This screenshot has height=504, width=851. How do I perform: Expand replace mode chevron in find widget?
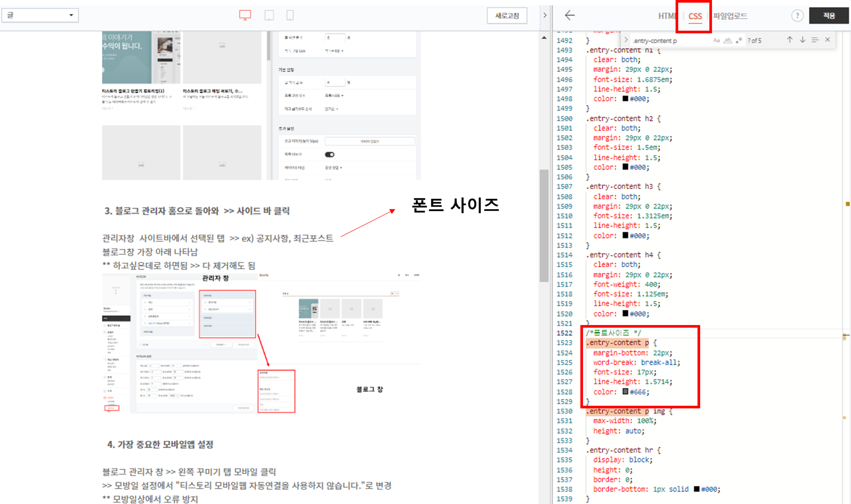(626, 40)
